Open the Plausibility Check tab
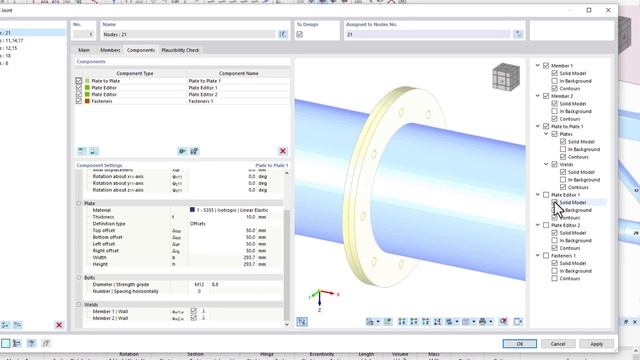The width and height of the screenshot is (640, 360). (180, 50)
